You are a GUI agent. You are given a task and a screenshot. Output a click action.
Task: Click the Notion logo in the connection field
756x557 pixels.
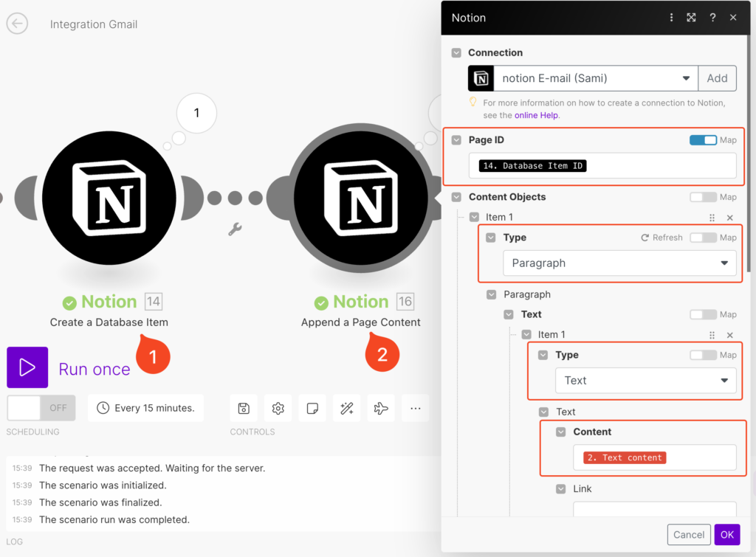tap(481, 78)
